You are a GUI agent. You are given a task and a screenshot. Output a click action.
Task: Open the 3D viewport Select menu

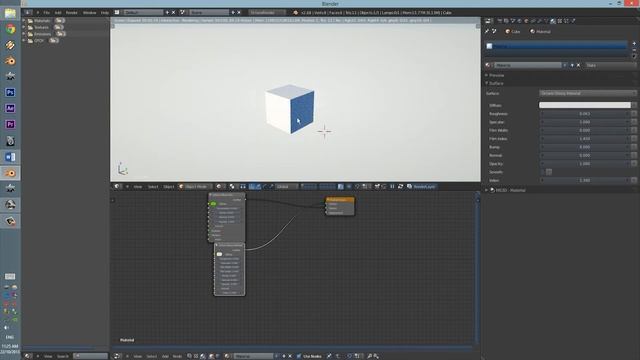coord(153,187)
